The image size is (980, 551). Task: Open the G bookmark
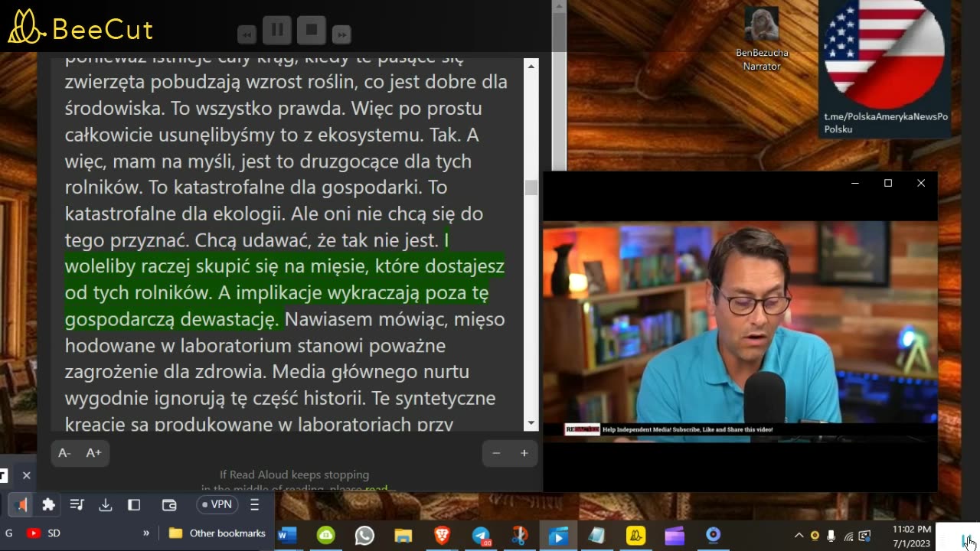[x=9, y=533]
